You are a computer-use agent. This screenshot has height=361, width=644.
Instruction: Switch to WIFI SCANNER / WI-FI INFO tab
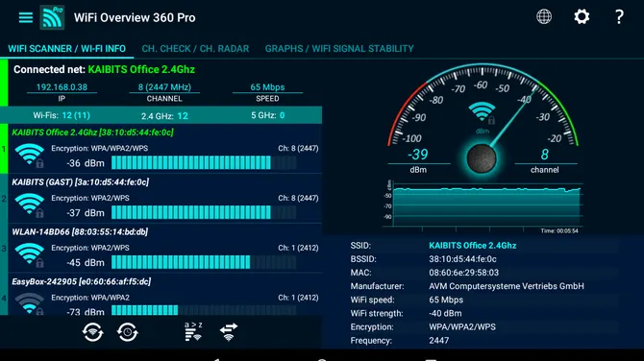click(x=67, y=49)
